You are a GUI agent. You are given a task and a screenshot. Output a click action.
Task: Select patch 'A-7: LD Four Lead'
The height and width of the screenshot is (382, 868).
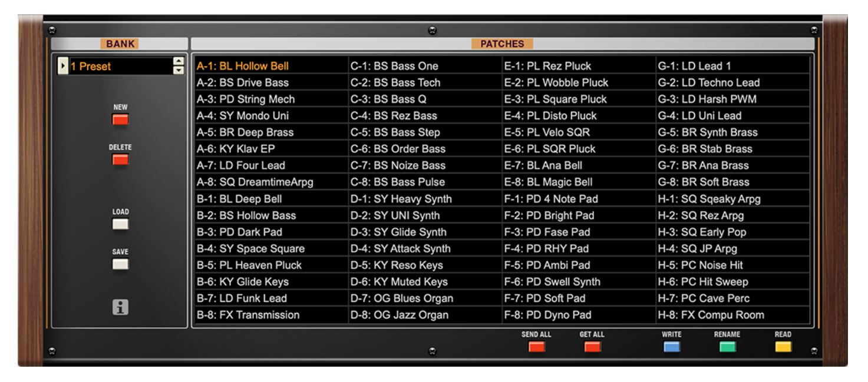(272, 165)
